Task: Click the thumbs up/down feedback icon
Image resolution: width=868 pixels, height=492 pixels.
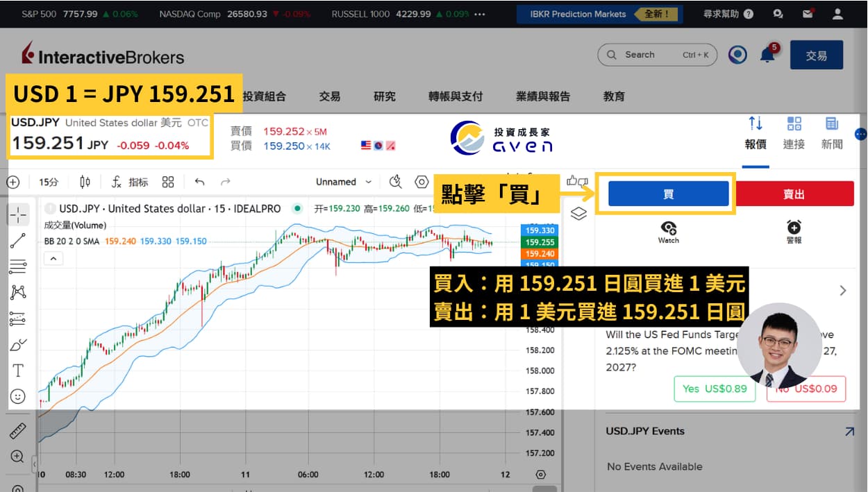Action: point(576,181)
